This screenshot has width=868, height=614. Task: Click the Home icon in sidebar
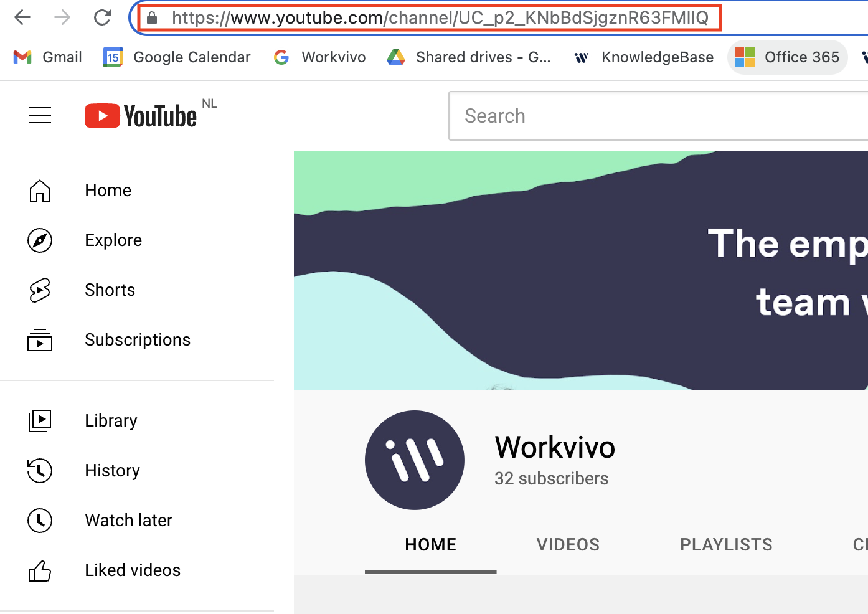point(40,191)
